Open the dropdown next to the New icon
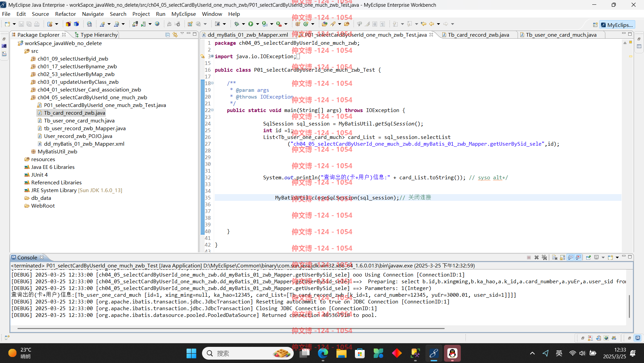The width and height of the screenshot is (644, 363). [14, 24]
